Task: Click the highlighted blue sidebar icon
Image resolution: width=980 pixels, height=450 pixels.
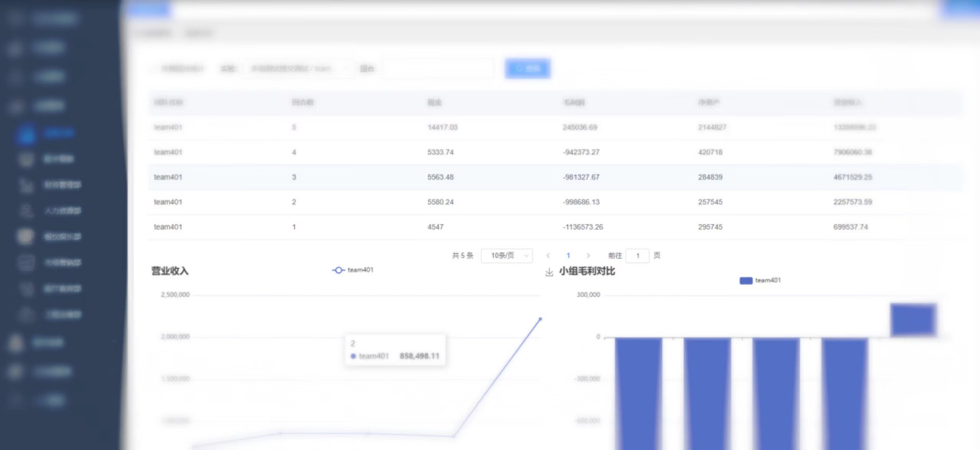Action: [x=26, y=134]
